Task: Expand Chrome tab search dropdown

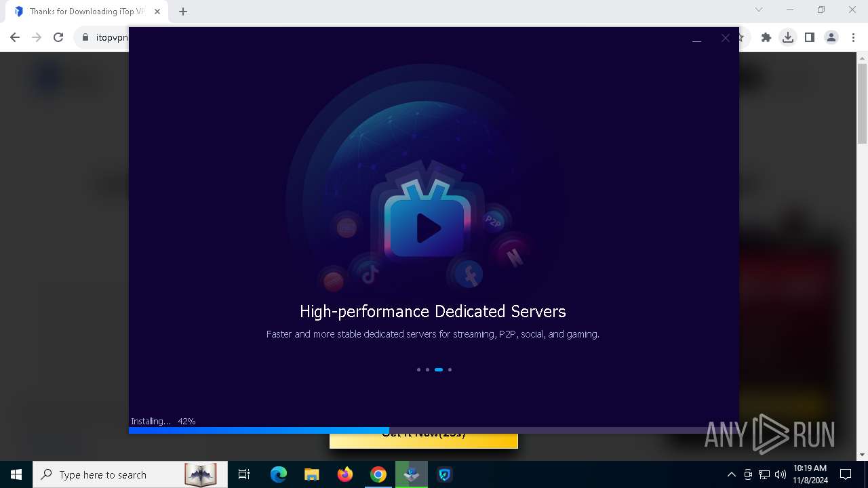Action: tap(759, 9)
